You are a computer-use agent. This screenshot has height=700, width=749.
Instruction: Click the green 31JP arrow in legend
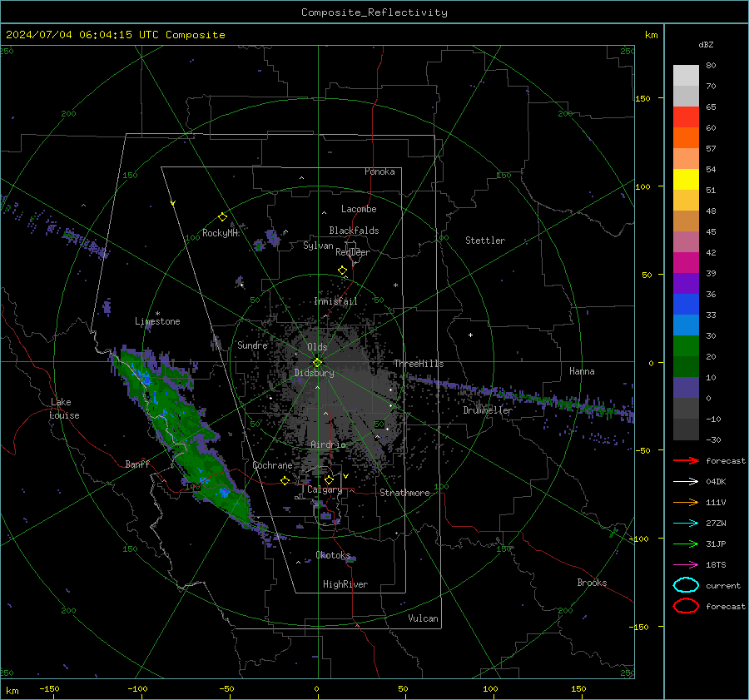[x=686, y=544]
